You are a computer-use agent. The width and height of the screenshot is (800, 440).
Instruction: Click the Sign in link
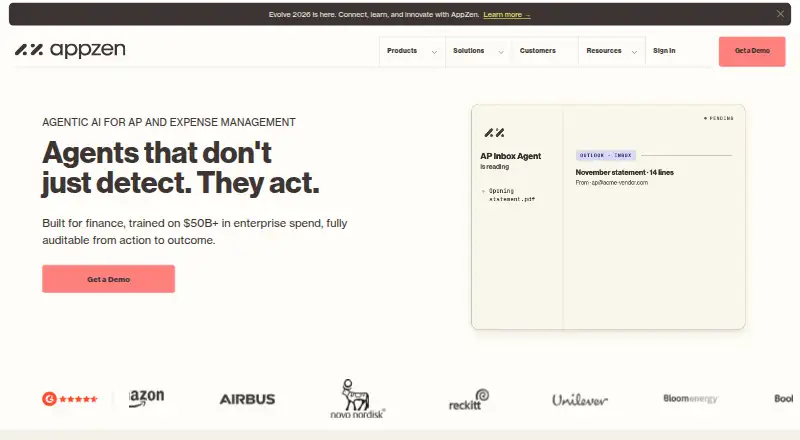pos(664,51)
